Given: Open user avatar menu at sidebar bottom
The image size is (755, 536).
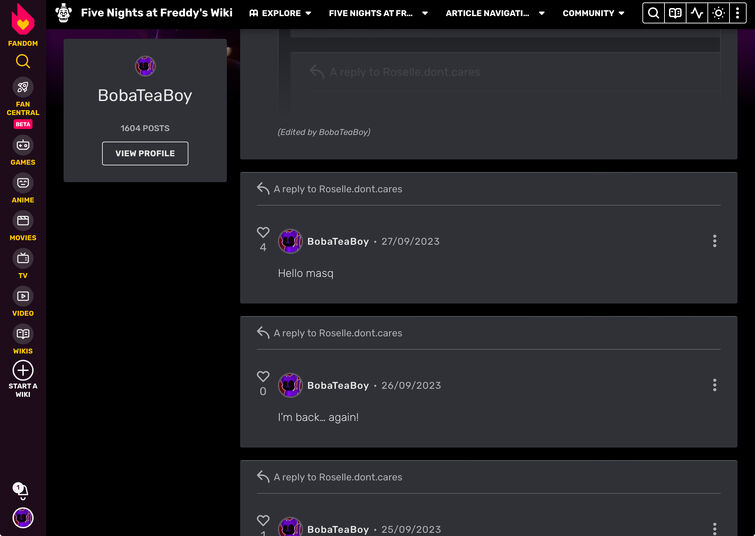Looking at the screenshot, I should coord(23,518).
